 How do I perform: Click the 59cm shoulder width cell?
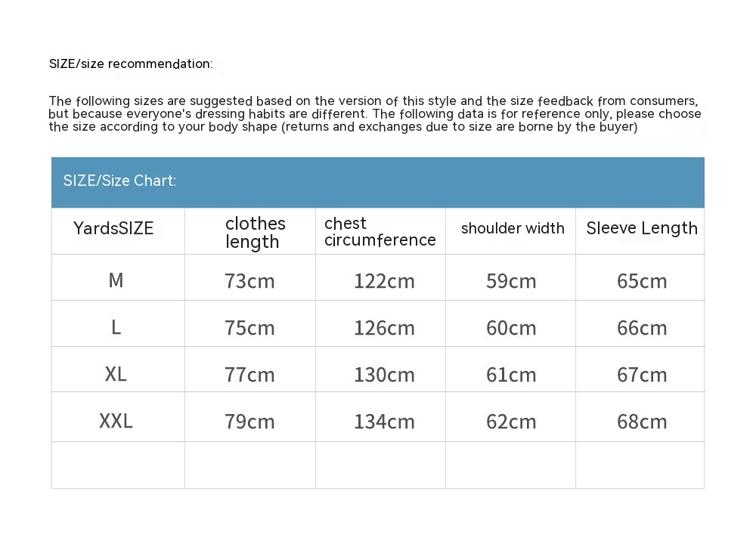coord(511,281)
